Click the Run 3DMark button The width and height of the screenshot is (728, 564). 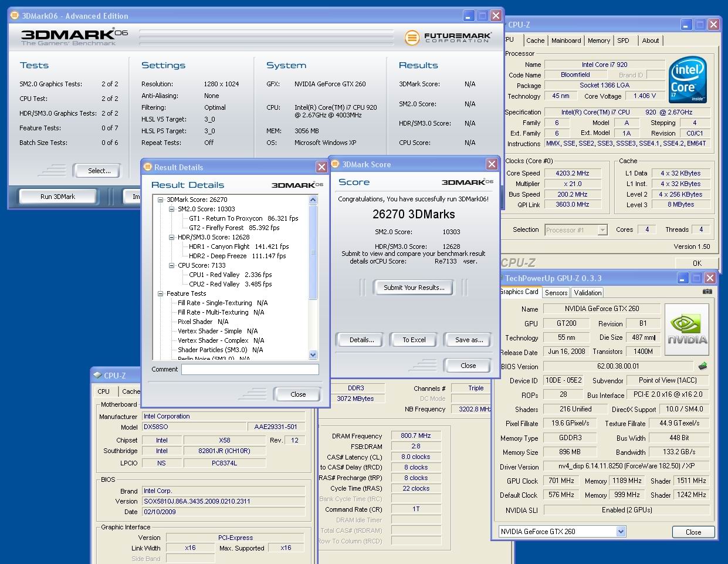click(57, 197)
